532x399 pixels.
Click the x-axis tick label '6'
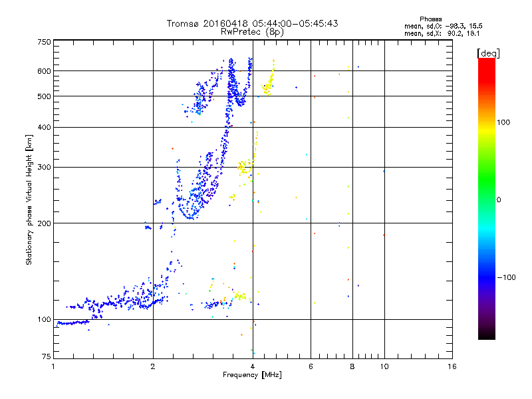(311, 366)
